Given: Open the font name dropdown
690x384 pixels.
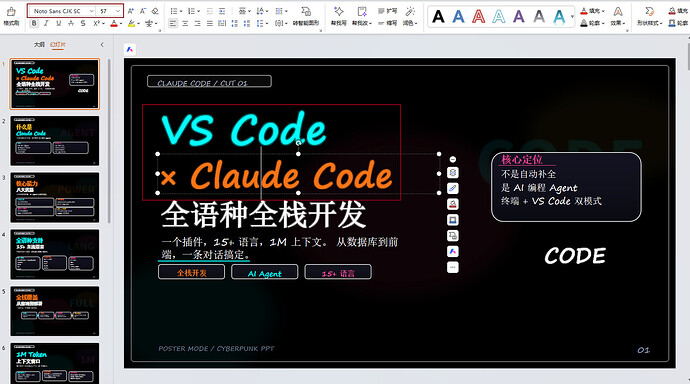Looking at the screenshot, I should coord(91,11).
